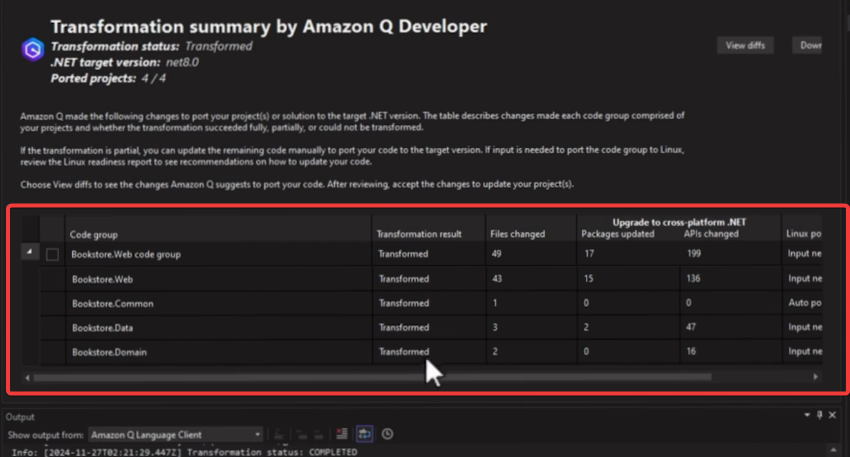The image size is (850, 457).
Task: Click files changed value 49
Action: pyautogui.click(x=497, y=254)
